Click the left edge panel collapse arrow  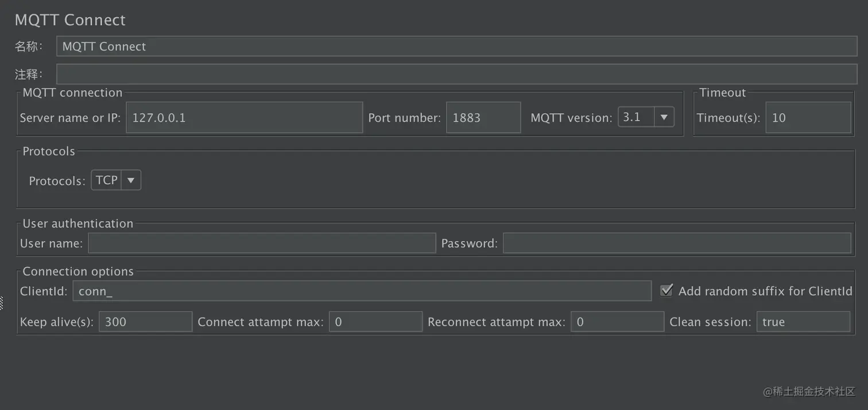tap(2, 303)
